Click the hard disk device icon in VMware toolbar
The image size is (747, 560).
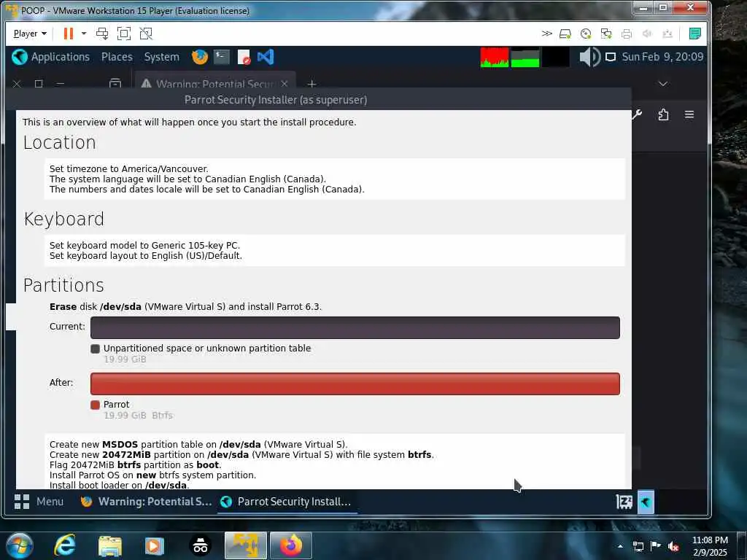(565, 34)
